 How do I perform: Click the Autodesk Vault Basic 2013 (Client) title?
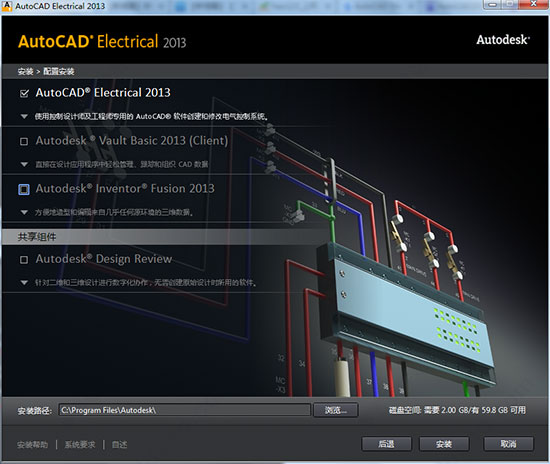[x=132, y=141]
